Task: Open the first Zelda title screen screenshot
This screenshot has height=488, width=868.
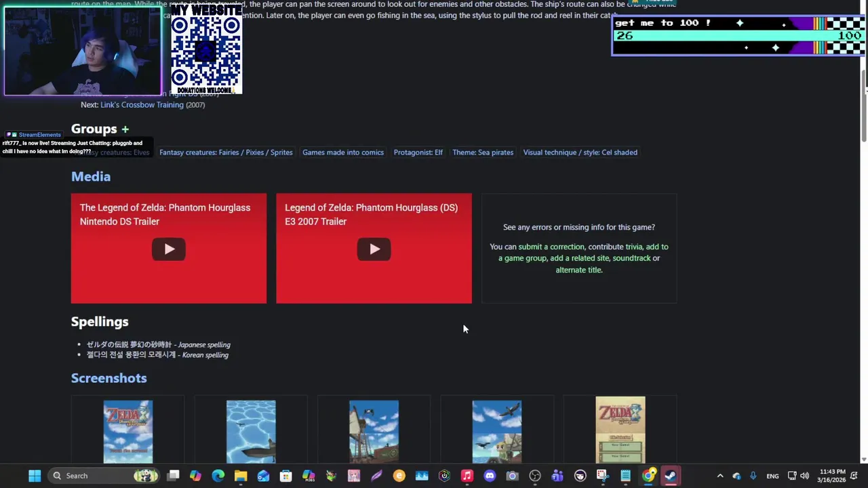Action: click(128, 432)
